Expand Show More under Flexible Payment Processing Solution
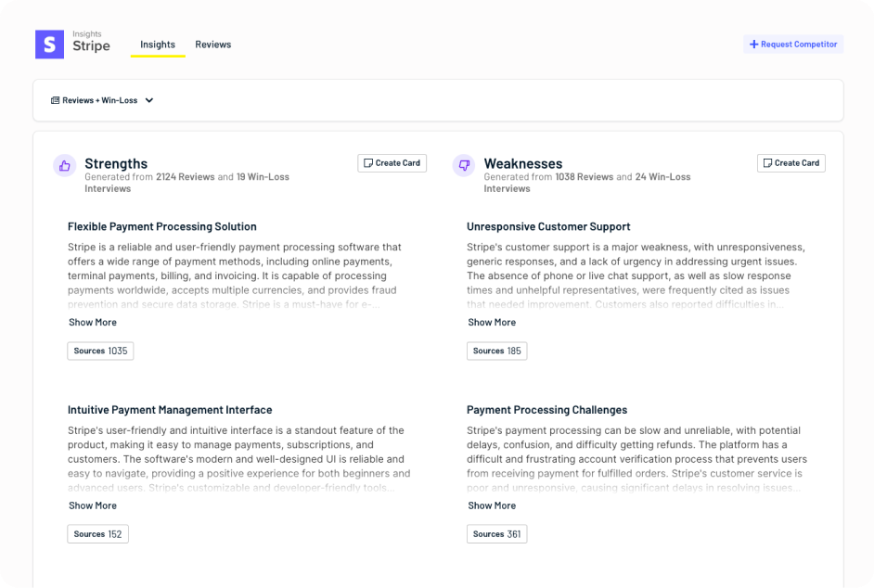This screenshot has width=874, height=588. click(x=92, y=322)
